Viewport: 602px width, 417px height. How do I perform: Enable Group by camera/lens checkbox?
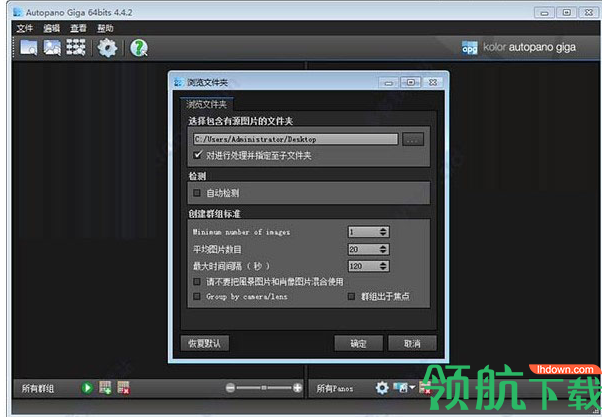pyautogui.click(x=197, y=296)
